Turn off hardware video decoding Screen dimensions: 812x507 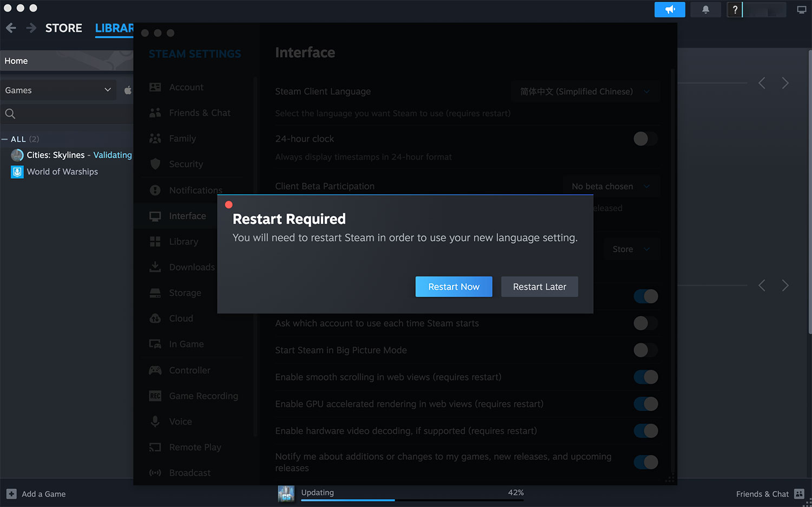click(645, 431)
